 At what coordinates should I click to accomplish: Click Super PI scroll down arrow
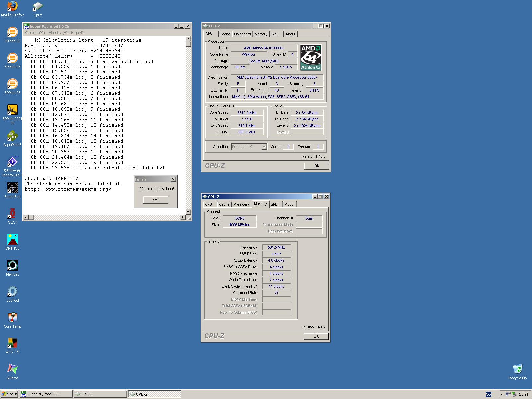[x=188, y=212]
